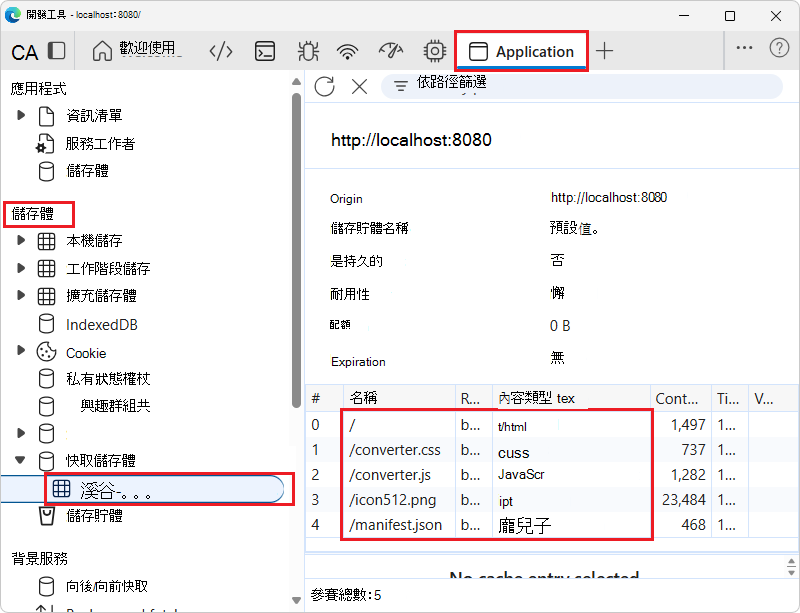Collapse the 快取儲存體 section
Screen dimensions: 800x613
(20, 460)
